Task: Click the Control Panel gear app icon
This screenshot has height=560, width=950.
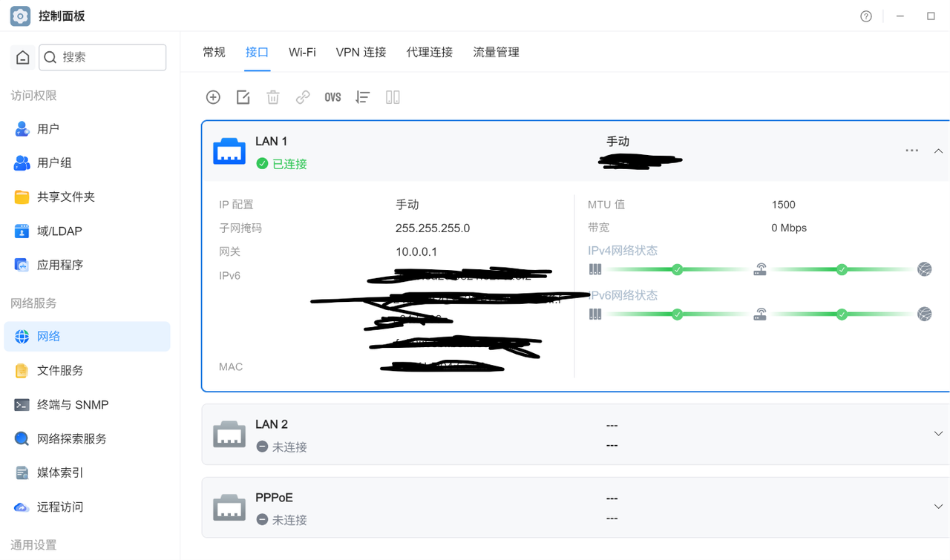Action: pos(20,16)
